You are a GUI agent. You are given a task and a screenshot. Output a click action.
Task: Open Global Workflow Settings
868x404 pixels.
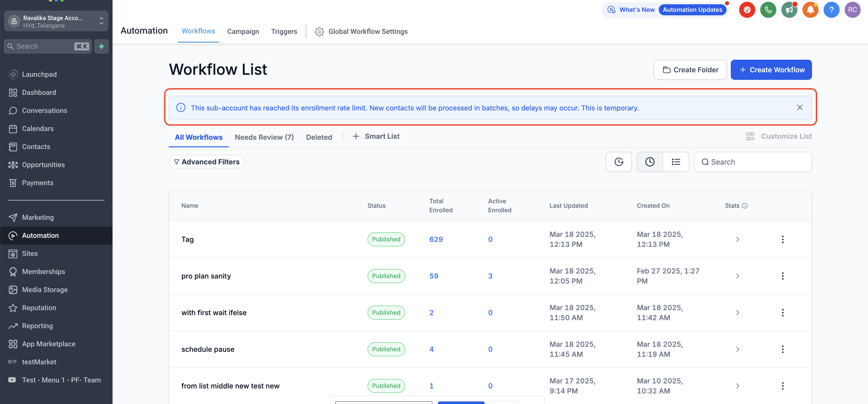click(x=361, y=31)
